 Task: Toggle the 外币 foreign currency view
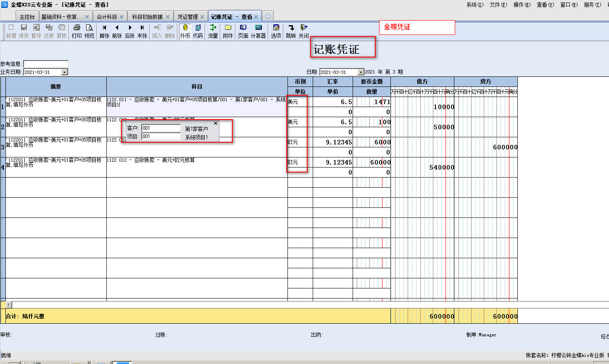[x=185, y=31]
